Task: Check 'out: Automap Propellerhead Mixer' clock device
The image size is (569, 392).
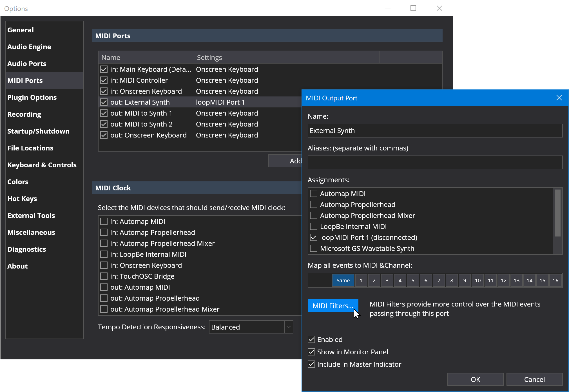Action: pos(104,309)
